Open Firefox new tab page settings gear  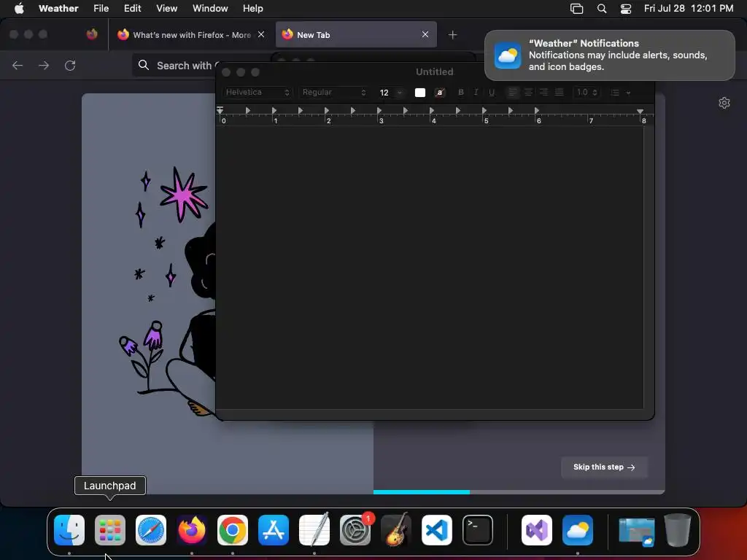point(724,103)
